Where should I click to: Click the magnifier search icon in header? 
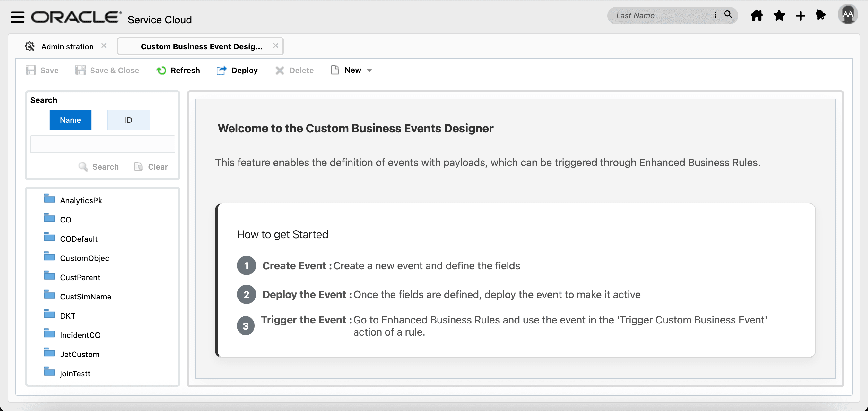pyautogui.click(x=728, y=15)
